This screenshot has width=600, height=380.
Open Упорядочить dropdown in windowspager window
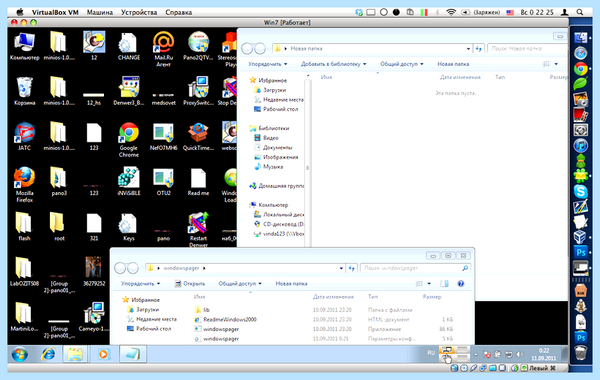140,284
